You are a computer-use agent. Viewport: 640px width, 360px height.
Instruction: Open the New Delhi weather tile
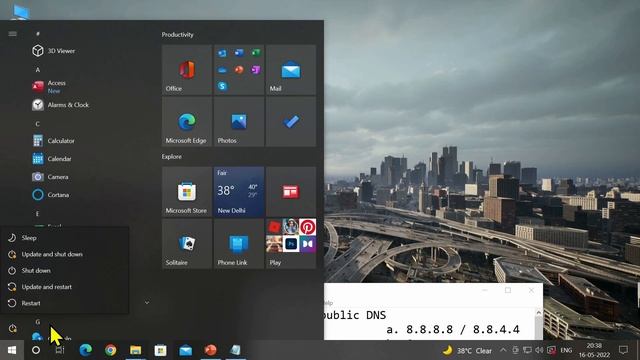(x=239, y=192)
